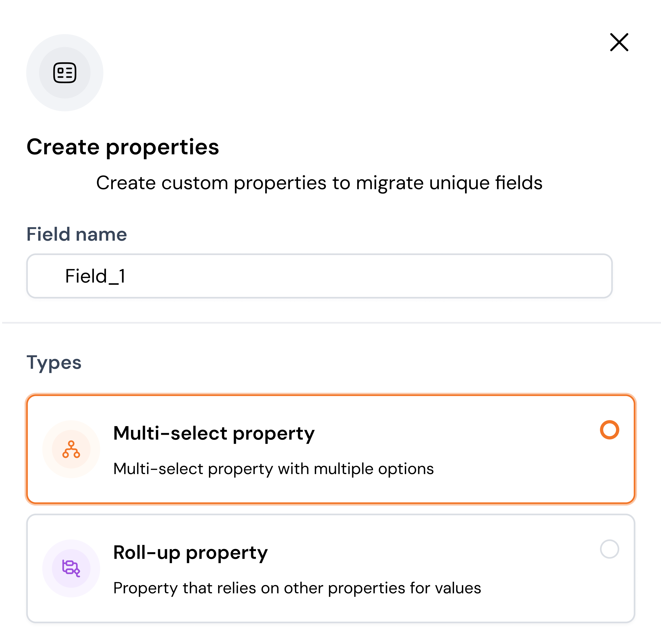
Task: Click "Property that relies on other properties" text
Action: tap(297, 588)
